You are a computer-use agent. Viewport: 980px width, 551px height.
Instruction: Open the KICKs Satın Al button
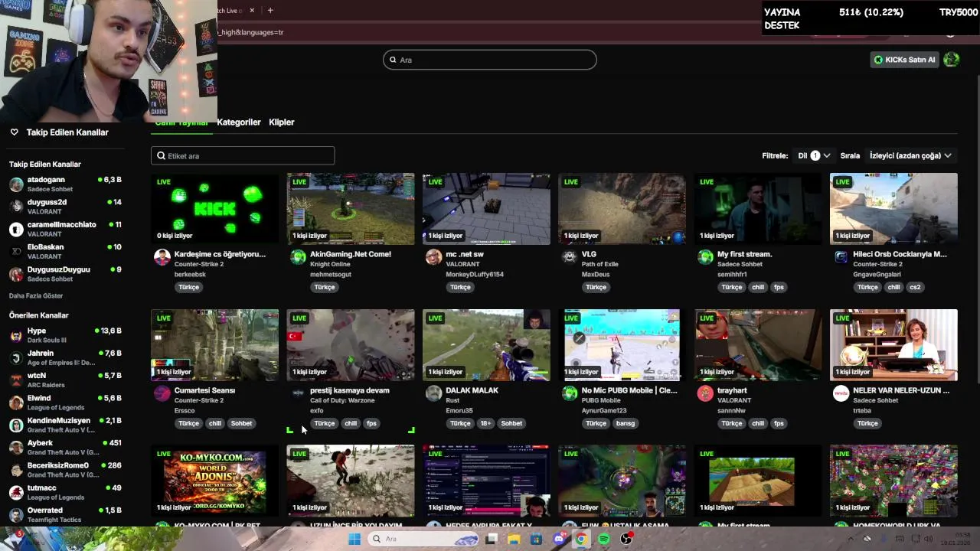tap(904, 60)
